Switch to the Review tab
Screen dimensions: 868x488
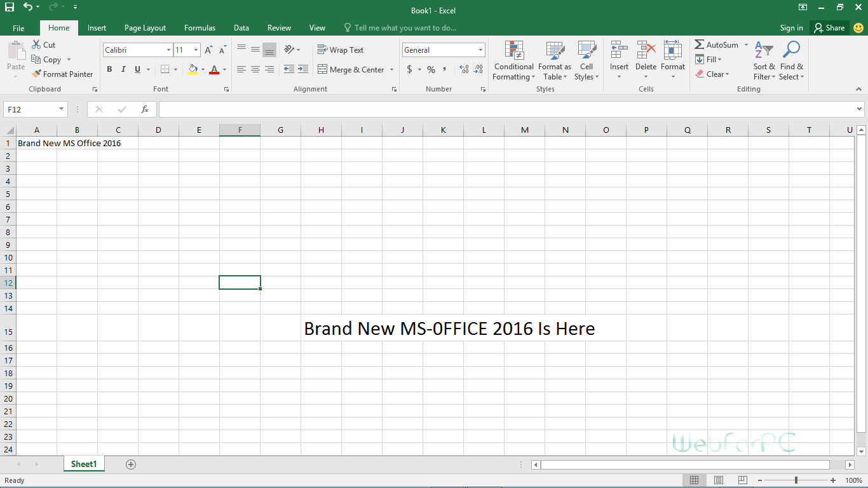279,28
